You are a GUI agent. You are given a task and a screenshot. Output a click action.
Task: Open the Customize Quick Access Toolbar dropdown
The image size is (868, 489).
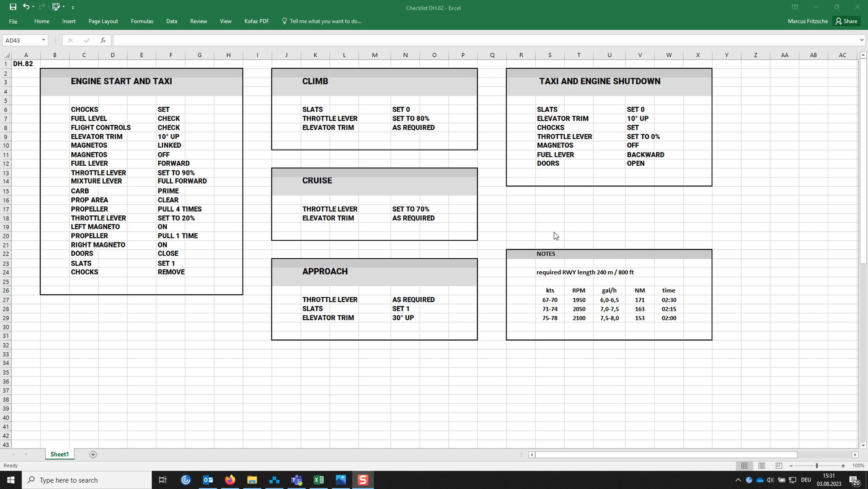coord(73,7)
